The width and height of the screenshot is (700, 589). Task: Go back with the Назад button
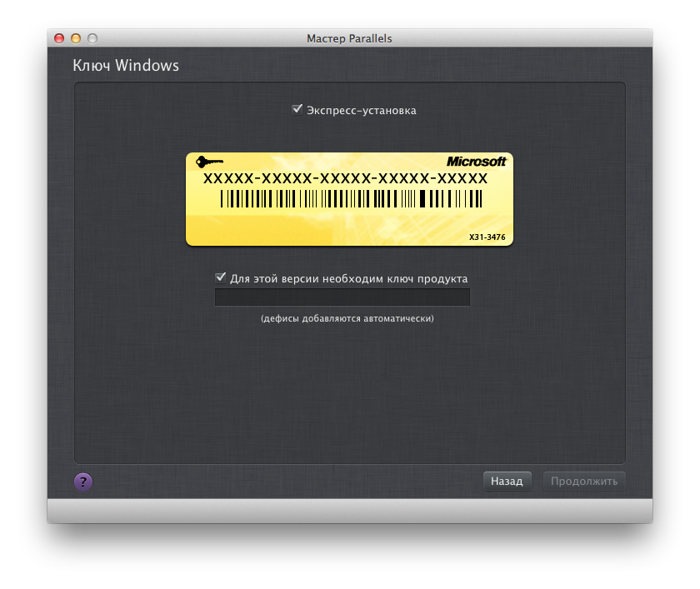pos(507,481)
